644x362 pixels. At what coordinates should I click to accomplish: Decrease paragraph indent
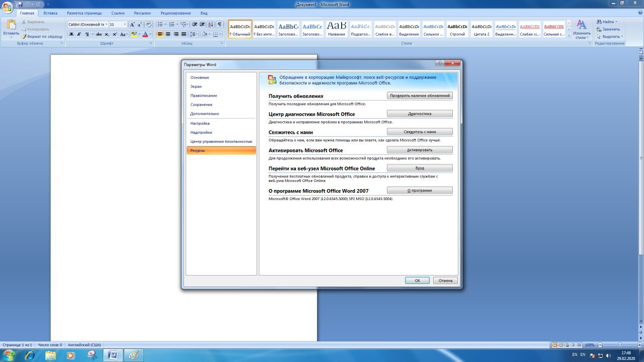click(195, 24)
